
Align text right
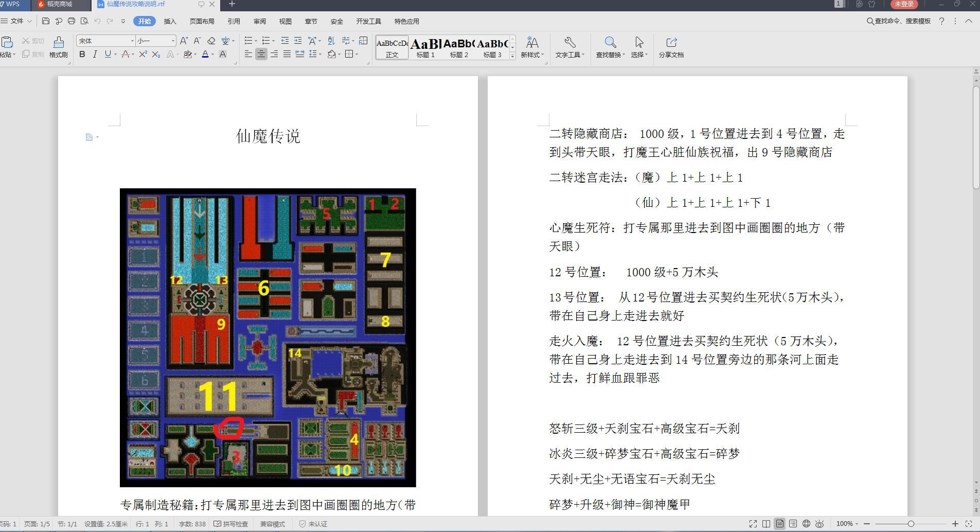tap(274, 54)
